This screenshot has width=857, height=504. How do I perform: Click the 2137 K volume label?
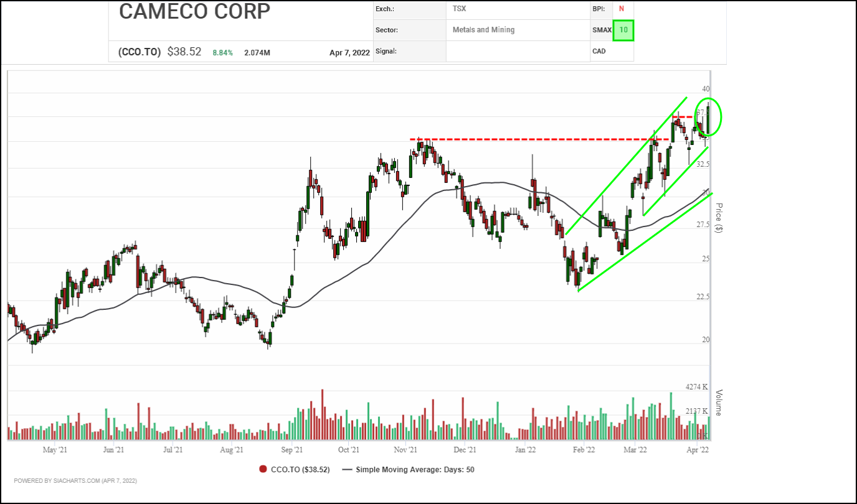pos(696,411)
